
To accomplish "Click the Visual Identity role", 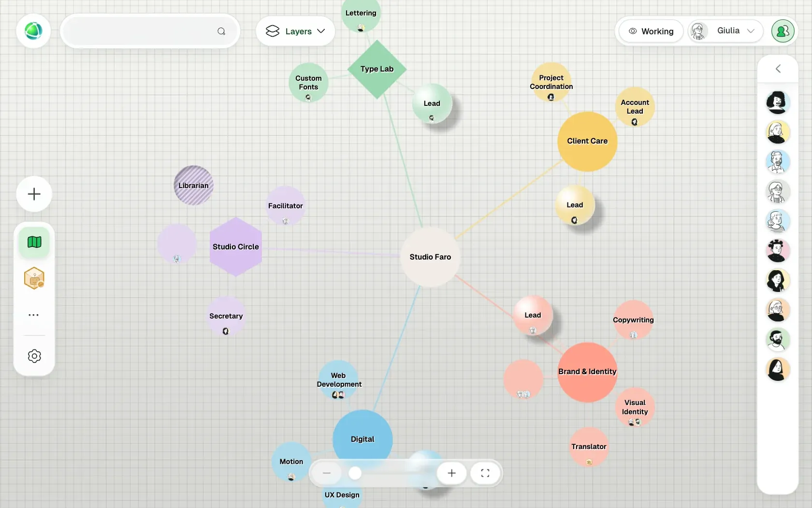I will (x=635, y=407).
